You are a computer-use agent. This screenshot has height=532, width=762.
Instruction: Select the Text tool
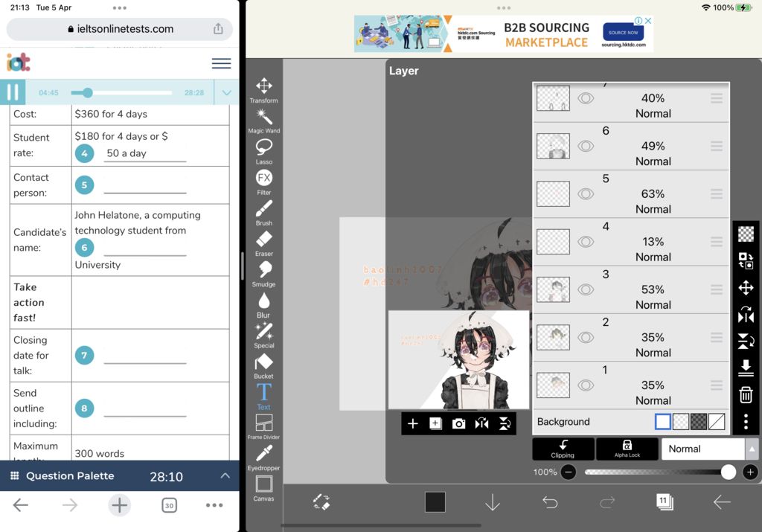[x=264, y=397]
